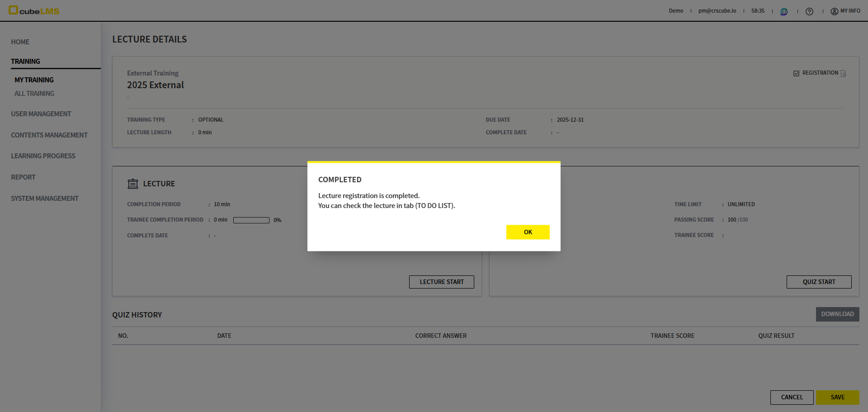Click the registration document search icon
868x412 pixels.
pos(843,73)
